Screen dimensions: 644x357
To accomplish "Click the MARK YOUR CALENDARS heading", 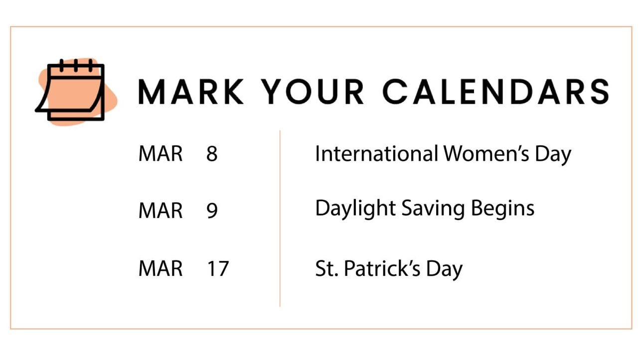I will coord(373,92).
